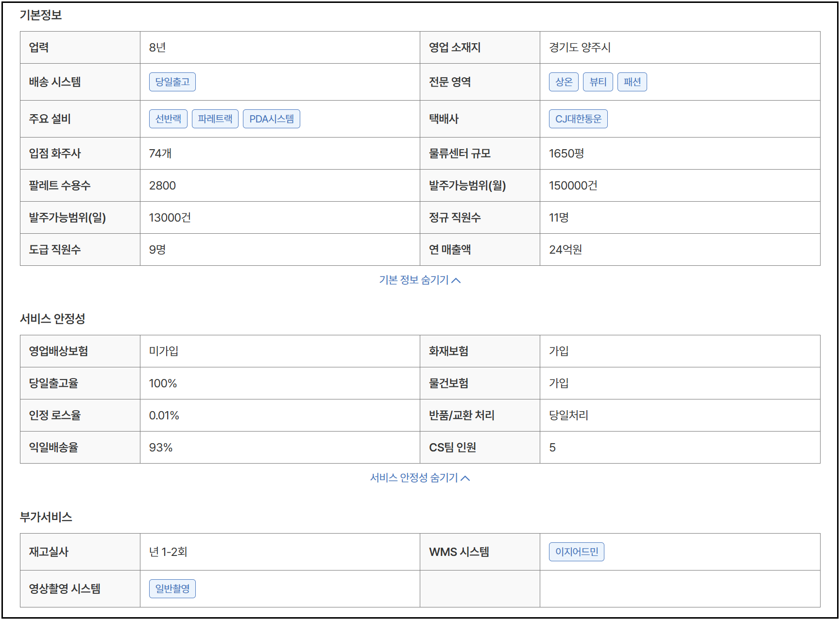
Task: Collapse the 기본 정보 숨기기 section
Action: click(420, 280)
